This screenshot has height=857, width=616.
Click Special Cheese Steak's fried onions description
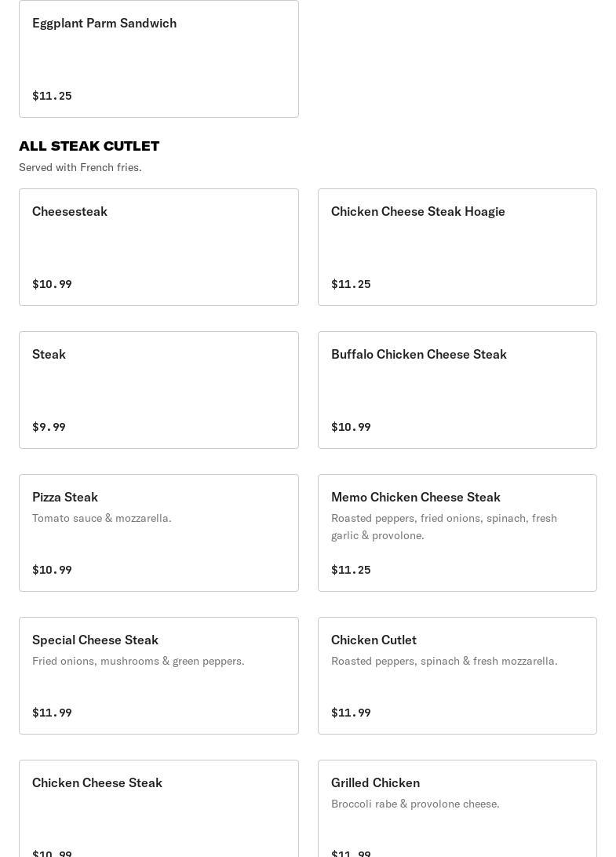pos(138,661)
